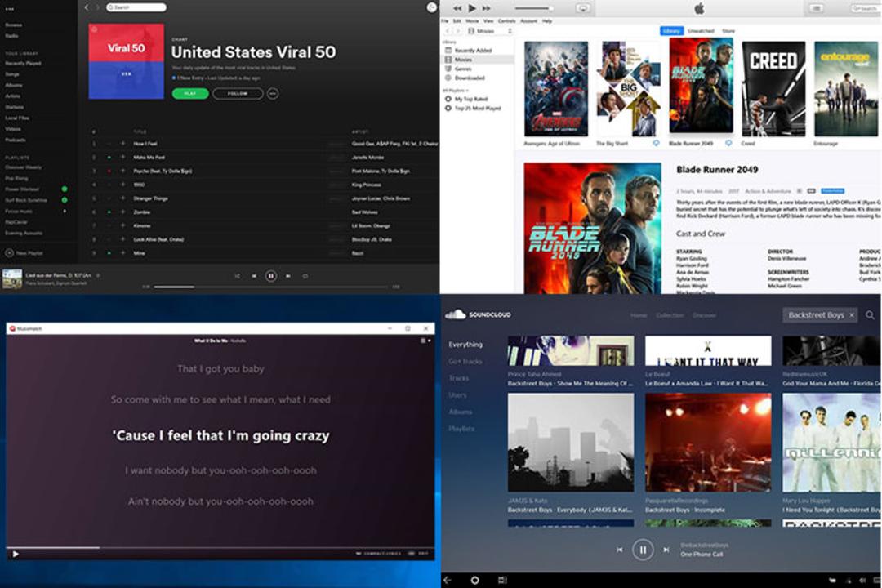Screen dimensions: 882x588
Task: Switch to the Store tab in iTunes
Action: point(728,31)
